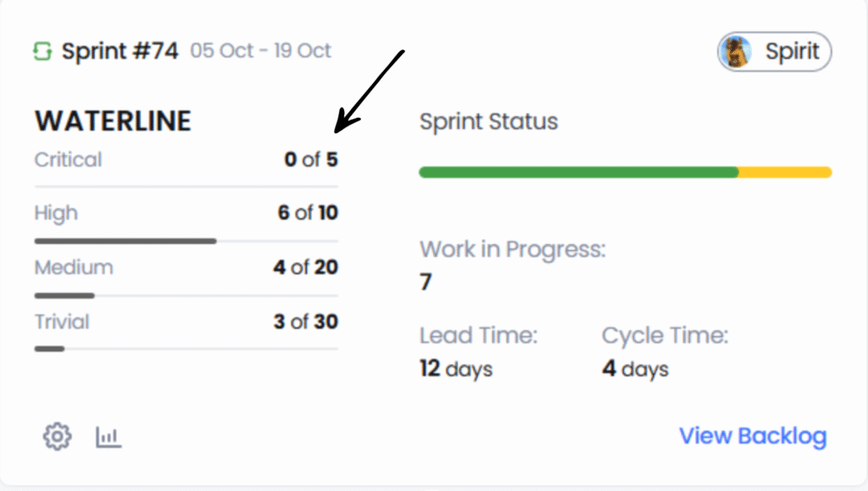Click the Lead Time 12 days value
This screenshot has height=491, width=868.
coord(456,369)
